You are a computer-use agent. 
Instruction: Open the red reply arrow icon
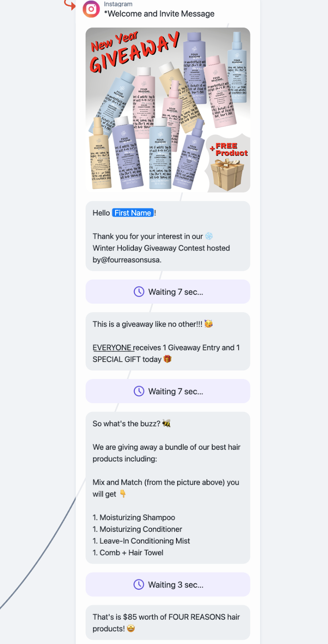click(x=70, y=4)
